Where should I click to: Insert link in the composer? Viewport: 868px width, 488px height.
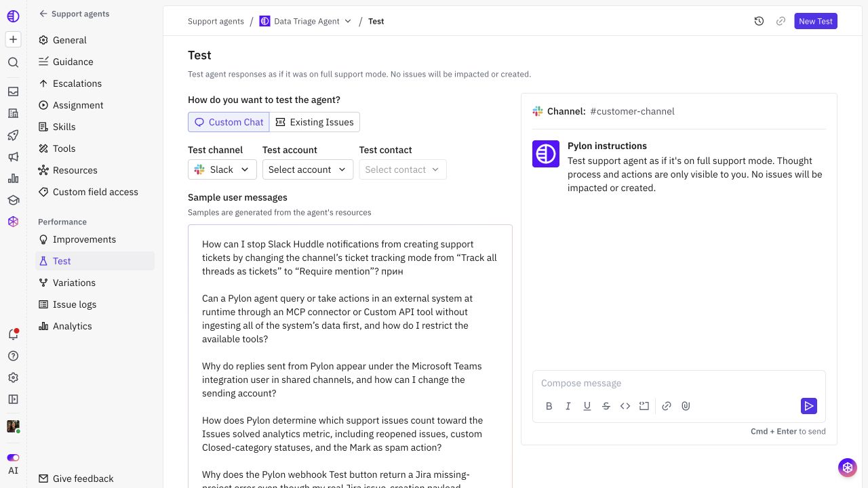coord(667,406)
